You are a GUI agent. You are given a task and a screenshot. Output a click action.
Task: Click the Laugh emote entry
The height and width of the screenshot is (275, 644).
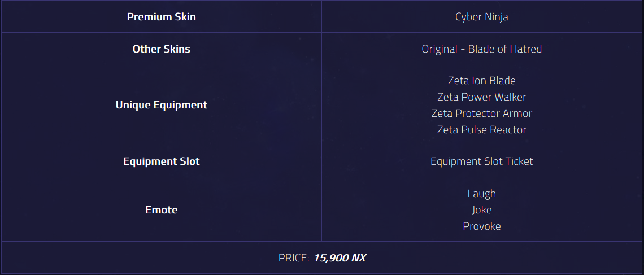(x=482, y=193)
